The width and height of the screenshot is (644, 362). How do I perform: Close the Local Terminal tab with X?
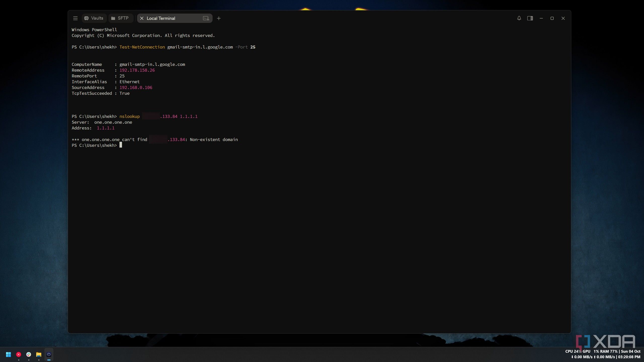pos(142,18)
